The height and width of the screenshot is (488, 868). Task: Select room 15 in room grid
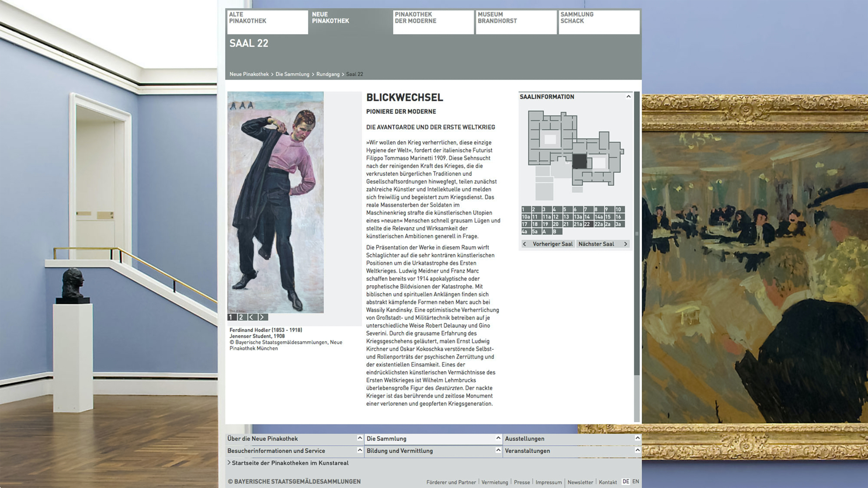coord(610,217)
